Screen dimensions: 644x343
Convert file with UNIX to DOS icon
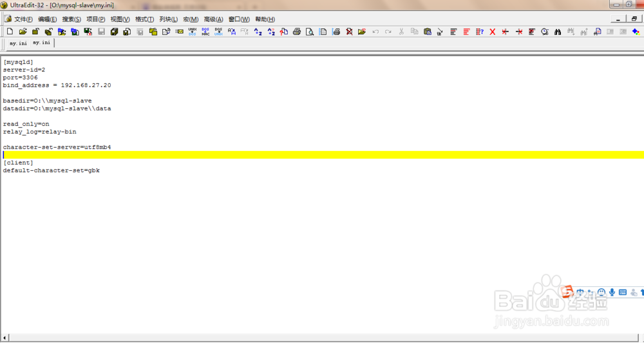(x=192, y=32)
